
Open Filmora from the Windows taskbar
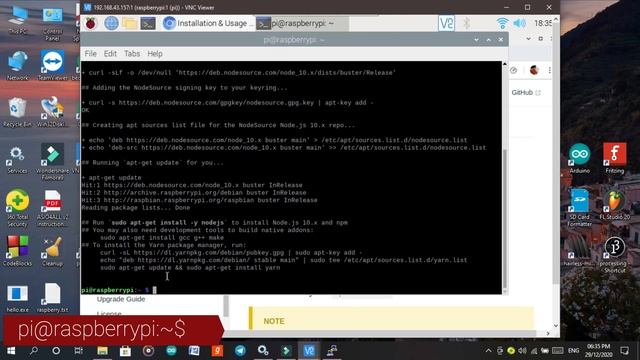coord(286,351)
